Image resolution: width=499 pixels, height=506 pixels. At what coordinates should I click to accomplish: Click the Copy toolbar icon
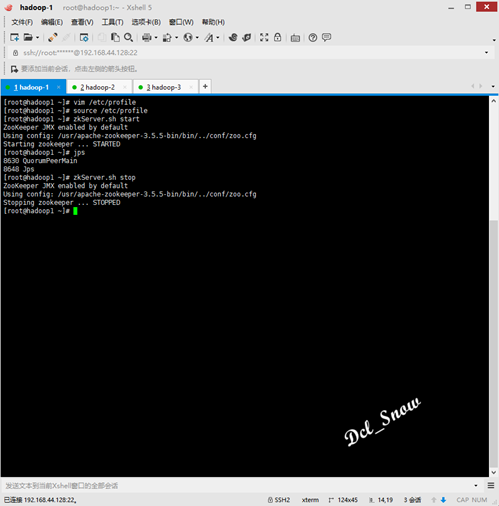[102, 37]
